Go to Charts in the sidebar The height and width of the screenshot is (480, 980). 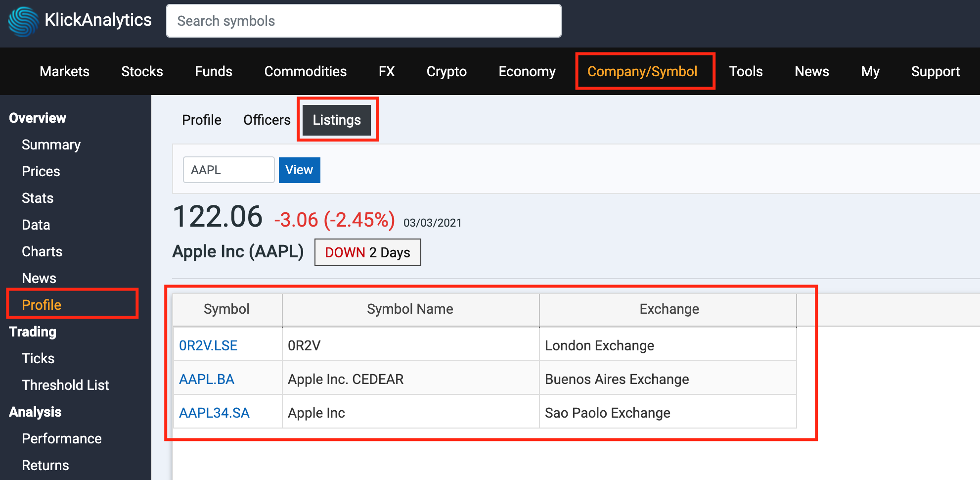click(x=42, y=251)
